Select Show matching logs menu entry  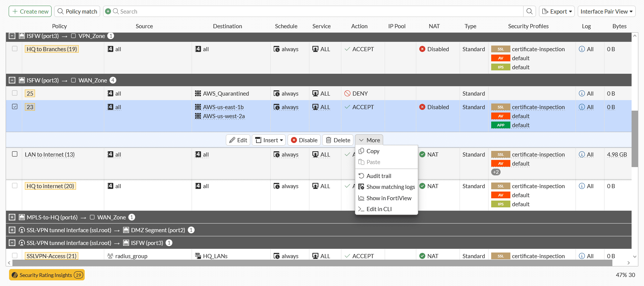click(x=390, y=187)
